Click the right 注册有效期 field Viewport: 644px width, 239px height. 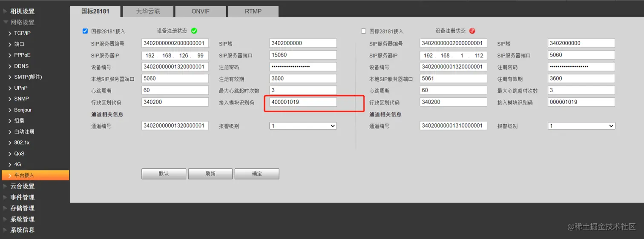(x=581, y=79)
